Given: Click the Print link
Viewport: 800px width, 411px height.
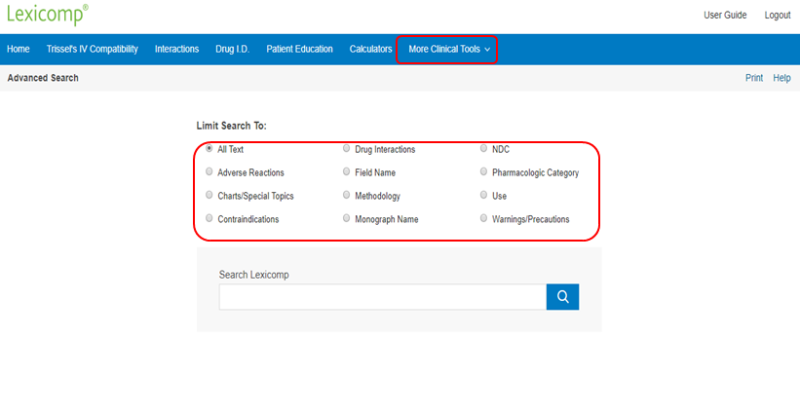Looking at the screenshot, I should 754,78.
